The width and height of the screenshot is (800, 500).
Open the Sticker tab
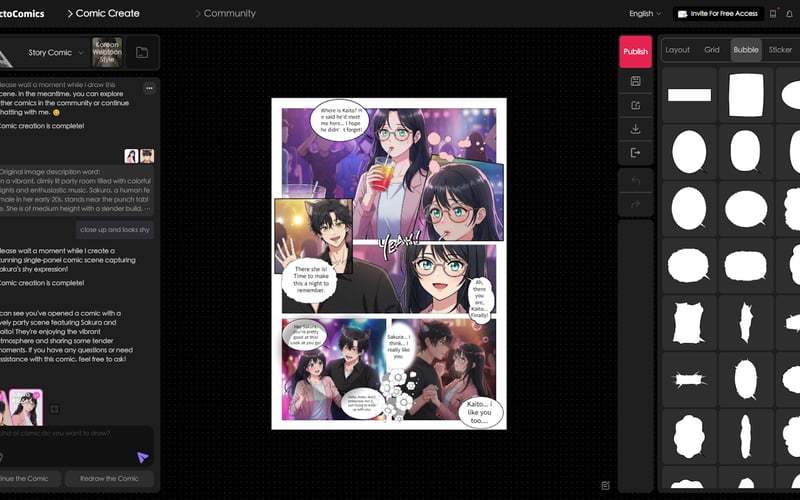click(x=780, y=50)
